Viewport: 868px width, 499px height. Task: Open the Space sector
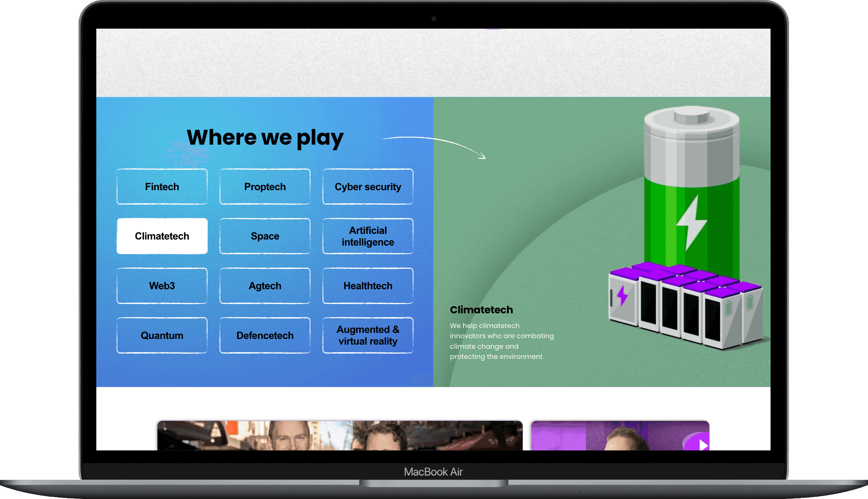[265, 236]
